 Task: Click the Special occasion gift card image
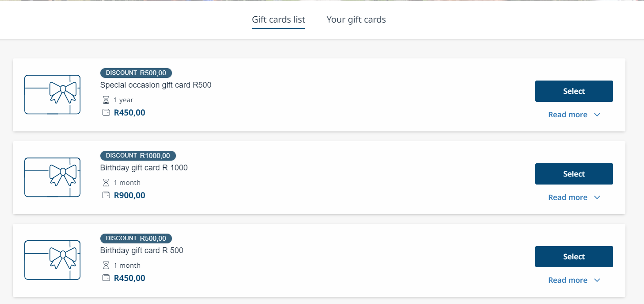52,95
